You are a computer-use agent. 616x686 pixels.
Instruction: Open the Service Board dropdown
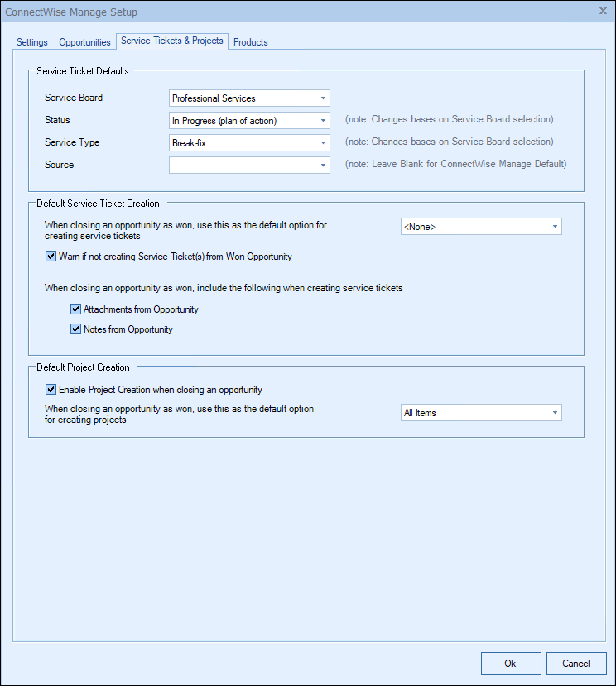(x=249, y=98)
